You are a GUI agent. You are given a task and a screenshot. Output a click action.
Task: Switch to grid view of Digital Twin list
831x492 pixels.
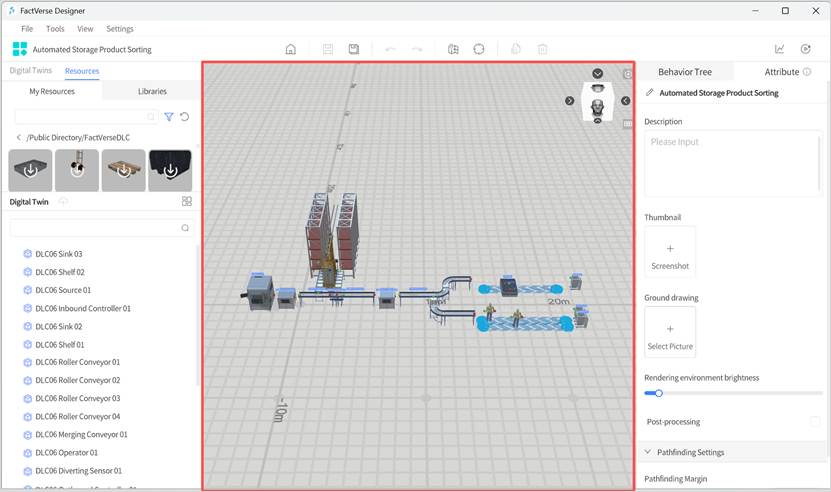point(186,201)
